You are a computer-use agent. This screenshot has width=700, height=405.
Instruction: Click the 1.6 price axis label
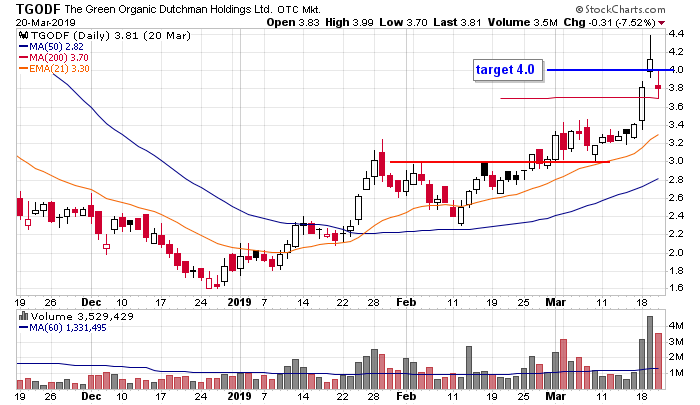pyautogui.click(x=675, y=288)
